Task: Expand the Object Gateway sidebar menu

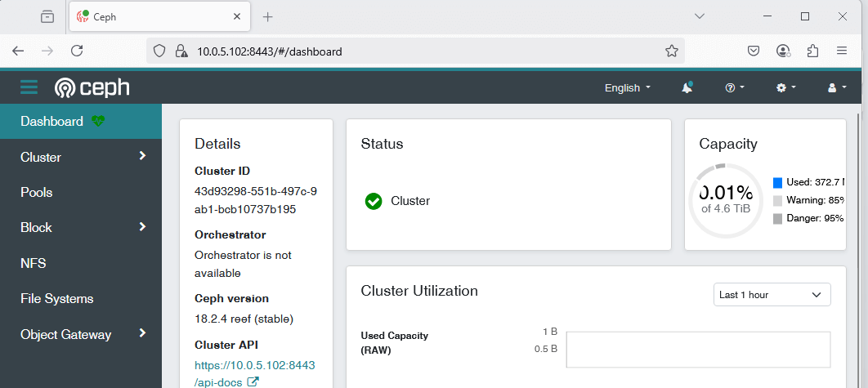Action: [82, 334]
